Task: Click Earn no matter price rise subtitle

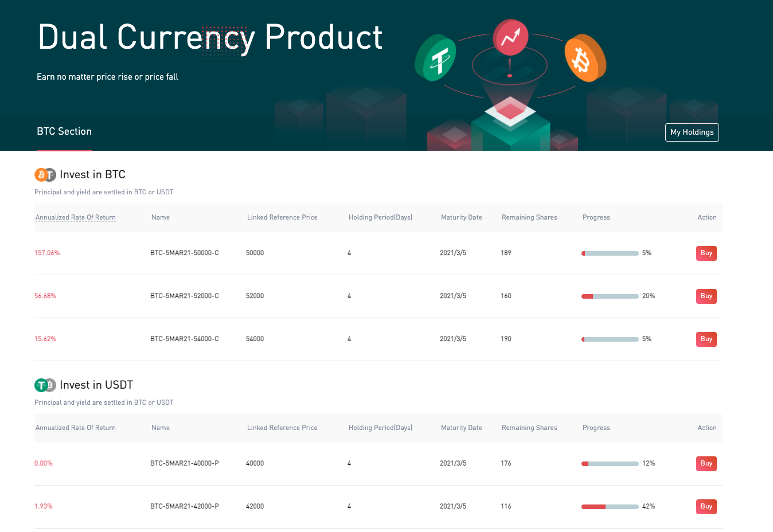Action: pos(108,77)
